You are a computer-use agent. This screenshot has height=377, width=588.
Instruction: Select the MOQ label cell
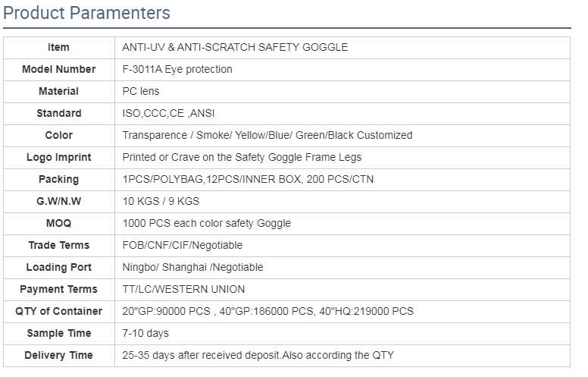point(58,223)
